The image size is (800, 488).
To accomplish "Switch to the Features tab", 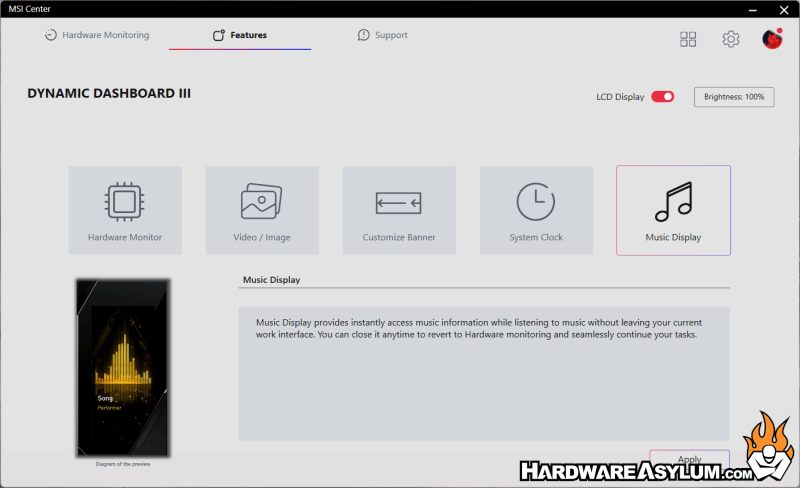I will pyautogui.click(x=240, y=35).
